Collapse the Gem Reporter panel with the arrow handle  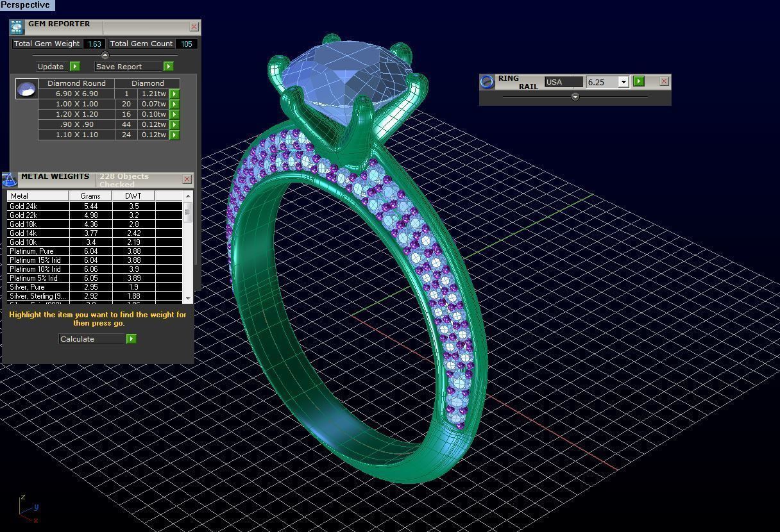point(105,55)
